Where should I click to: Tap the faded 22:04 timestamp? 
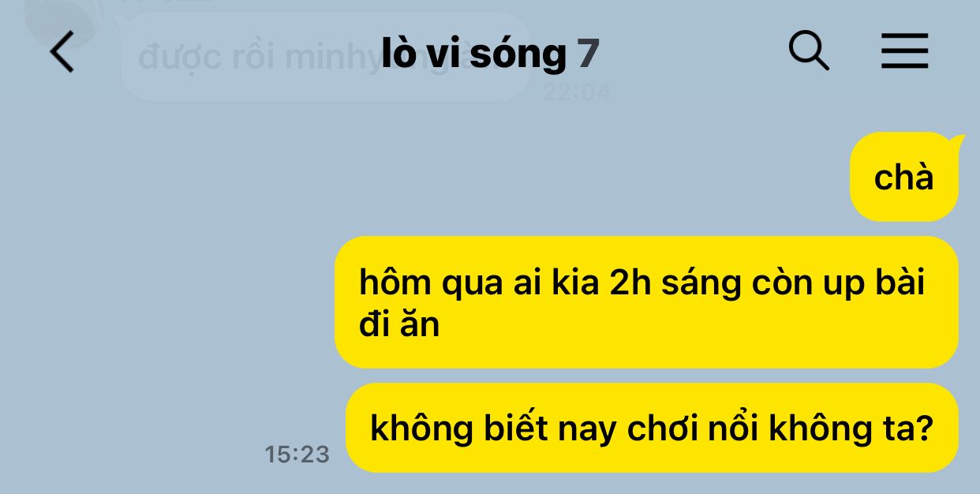577,92
